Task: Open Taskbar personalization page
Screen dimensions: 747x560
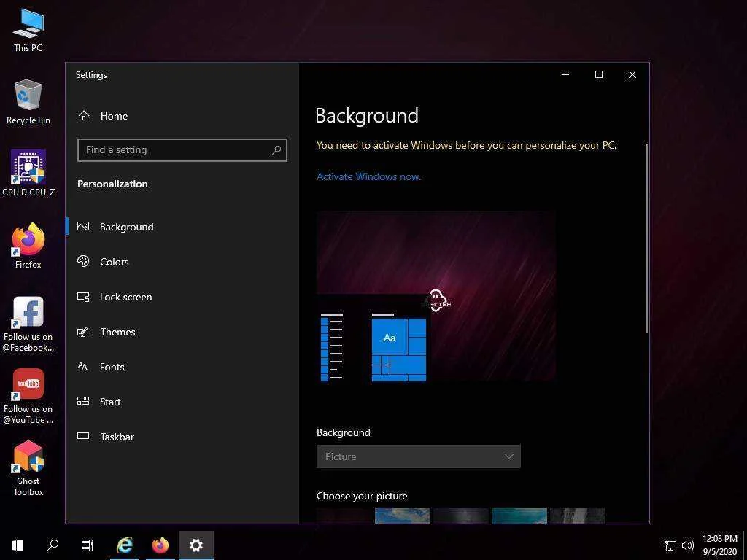Action: click(182, 436)
